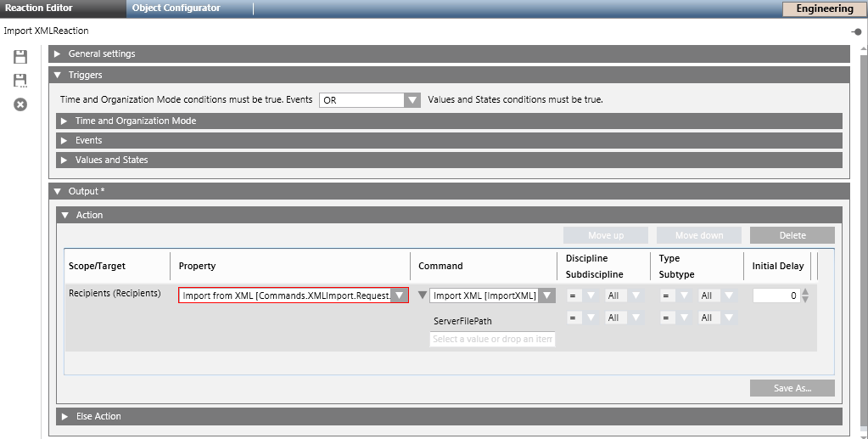
Task: Expand the Events section
Action: tap(64, 140)
